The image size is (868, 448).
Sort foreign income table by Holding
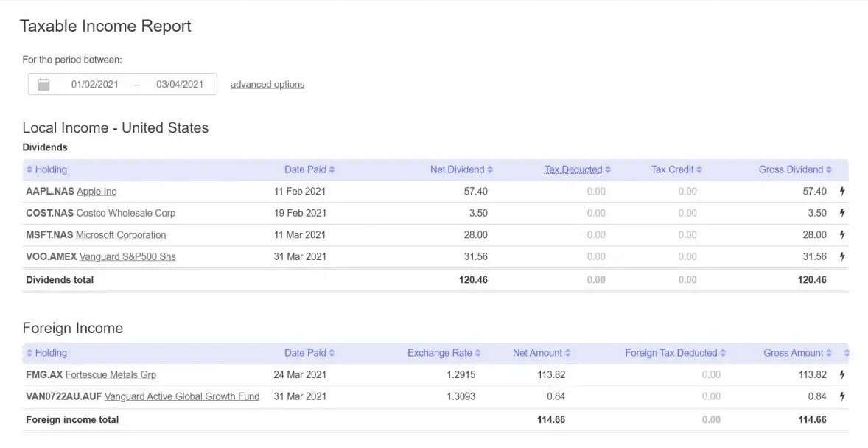point(46,353)
